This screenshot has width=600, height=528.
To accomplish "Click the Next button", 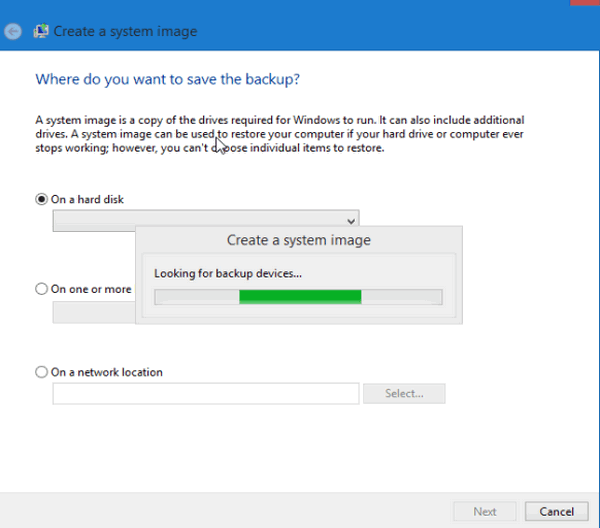I will [x=484, y=512].
